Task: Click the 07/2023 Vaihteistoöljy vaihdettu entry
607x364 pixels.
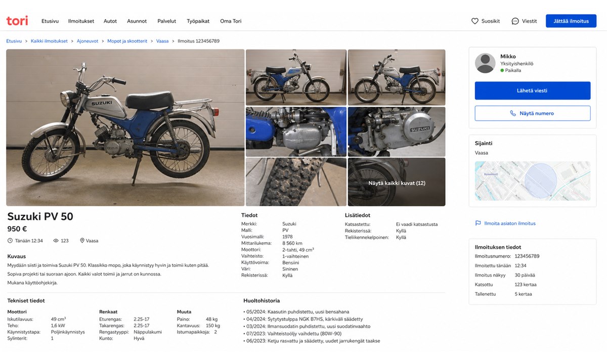Action: click(x=292, y=334)
